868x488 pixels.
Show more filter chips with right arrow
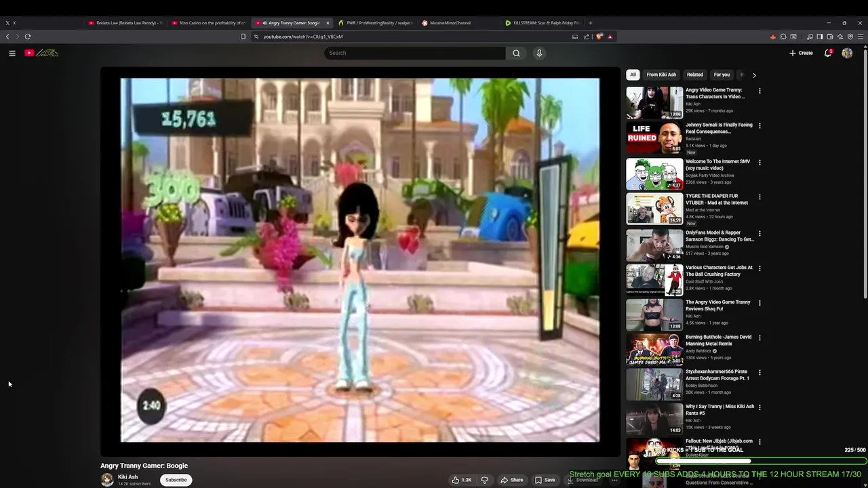[754, 75]
